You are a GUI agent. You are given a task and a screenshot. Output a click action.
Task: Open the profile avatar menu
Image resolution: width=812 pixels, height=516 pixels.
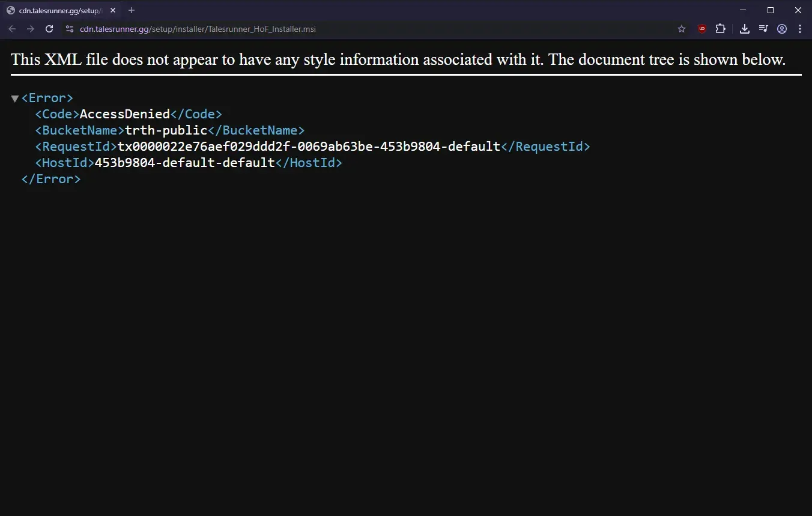pyautogui.click(x=781, y=29)
